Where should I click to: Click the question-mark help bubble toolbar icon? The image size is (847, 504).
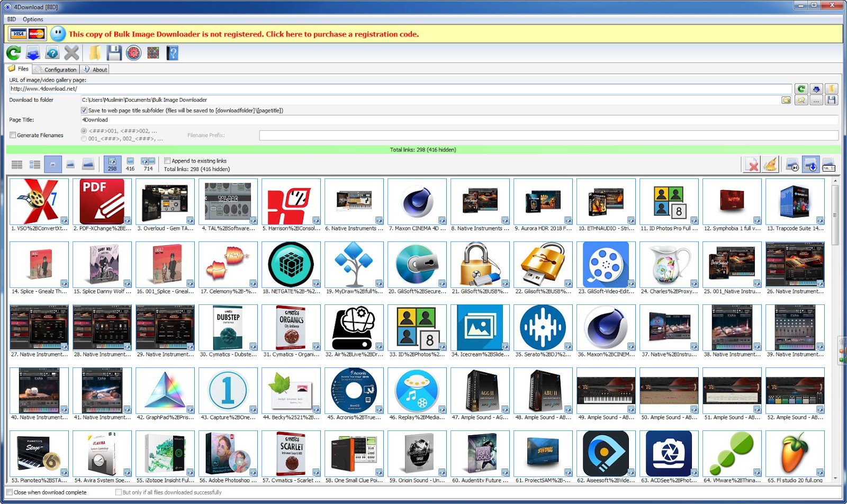tap(52, 53)
